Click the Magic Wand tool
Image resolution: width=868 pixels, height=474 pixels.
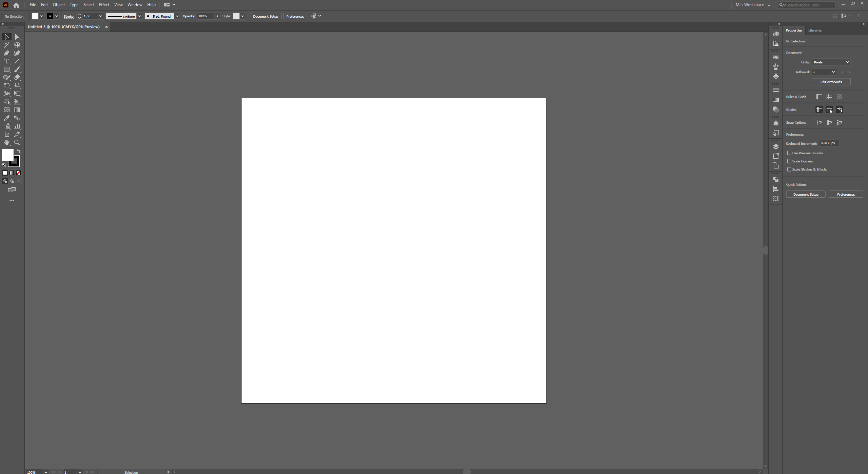6,45
